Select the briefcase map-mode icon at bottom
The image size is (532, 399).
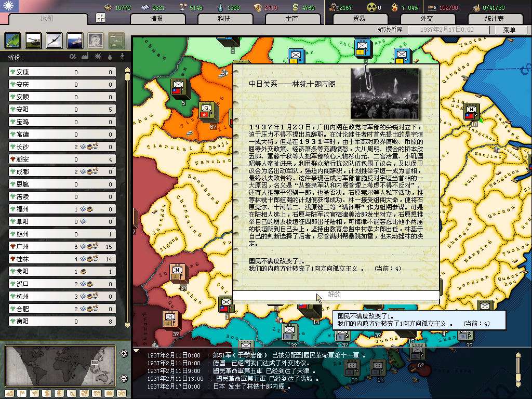coord(109,394)
